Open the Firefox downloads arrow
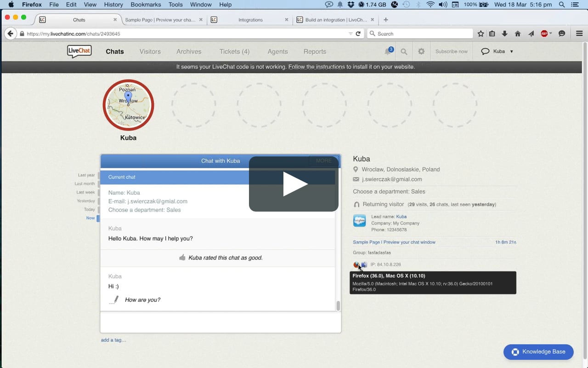This screenshot has height=368, width=588. (504, 34)
